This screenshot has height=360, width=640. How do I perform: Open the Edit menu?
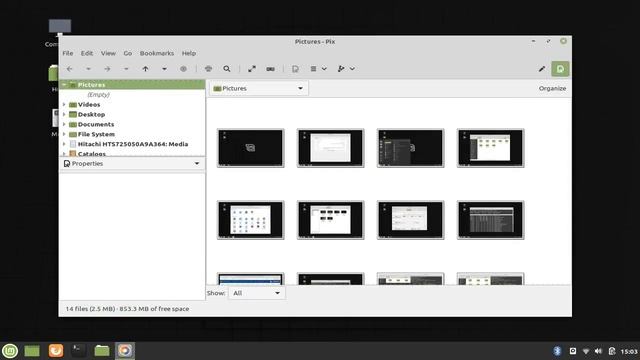87,53
